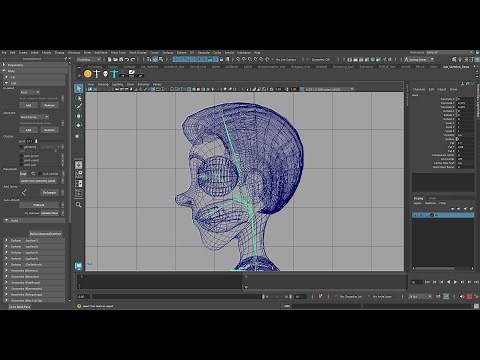Click the 'Go to Build Pose' button
Screen dimensions: 480x360
point(20,306)
